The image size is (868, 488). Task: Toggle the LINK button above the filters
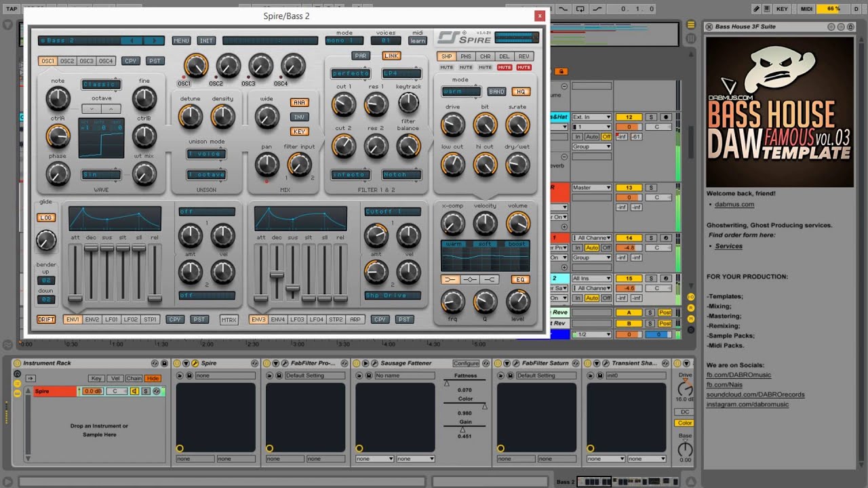coord(391,56)
